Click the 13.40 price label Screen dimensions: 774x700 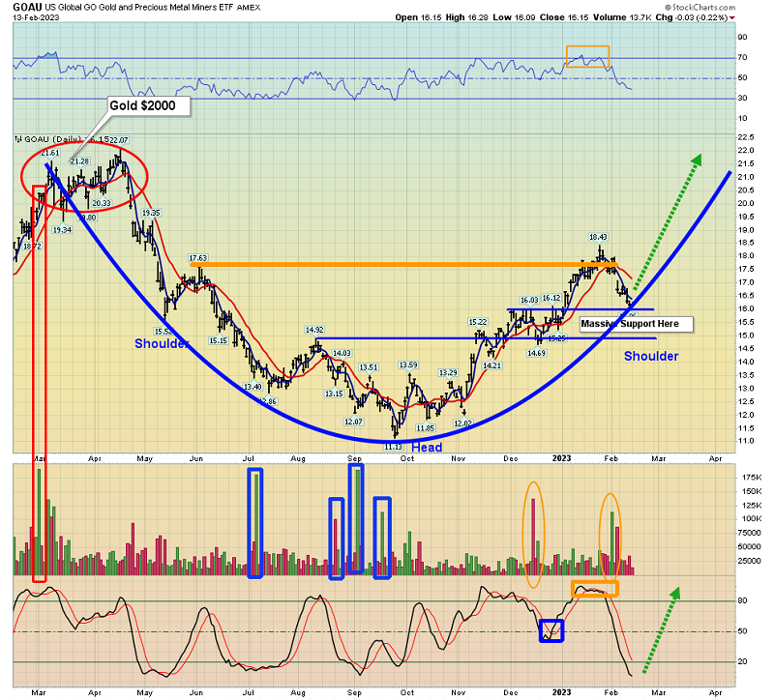253,387
